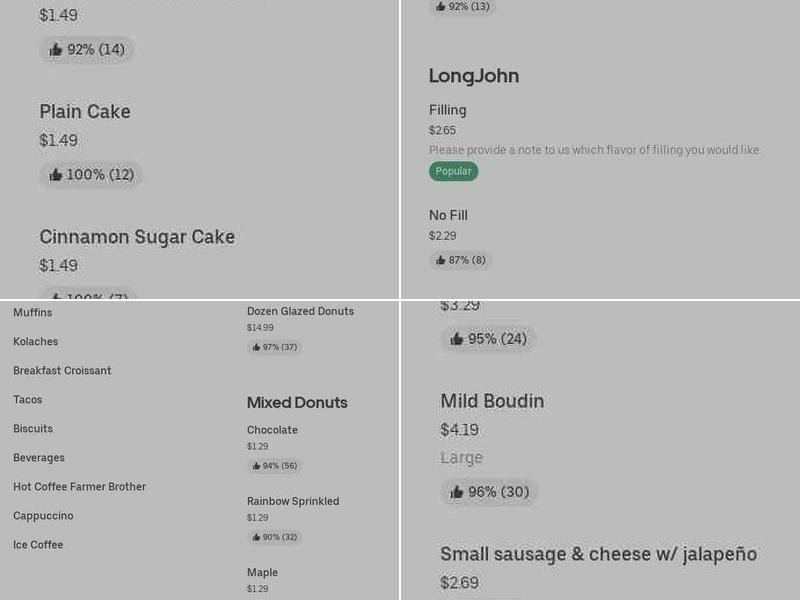Open the Beverages section
800x600 pixels.
(x=39, y=457)
